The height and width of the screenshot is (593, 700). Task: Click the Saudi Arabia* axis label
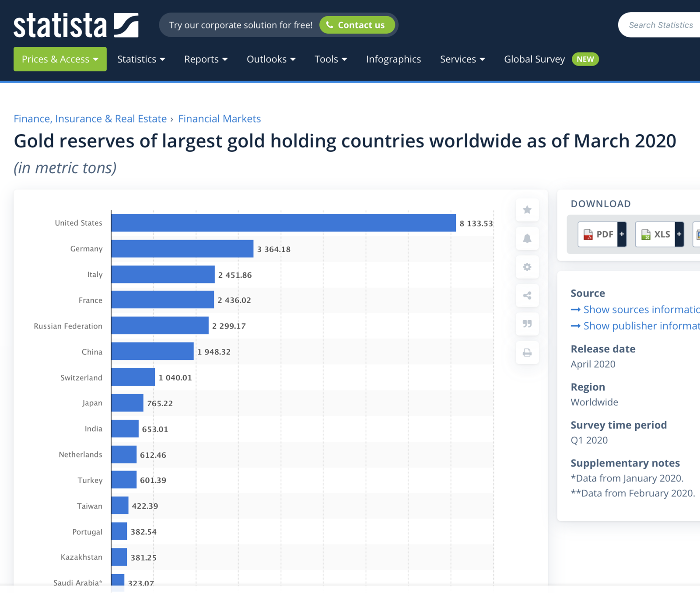78,583
